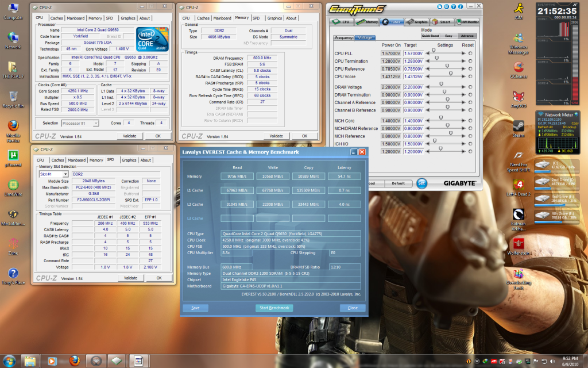Select the AIM desktop shortcut
Image resolution: width=588 pixels, height=368 pixels.
[519, 11]
